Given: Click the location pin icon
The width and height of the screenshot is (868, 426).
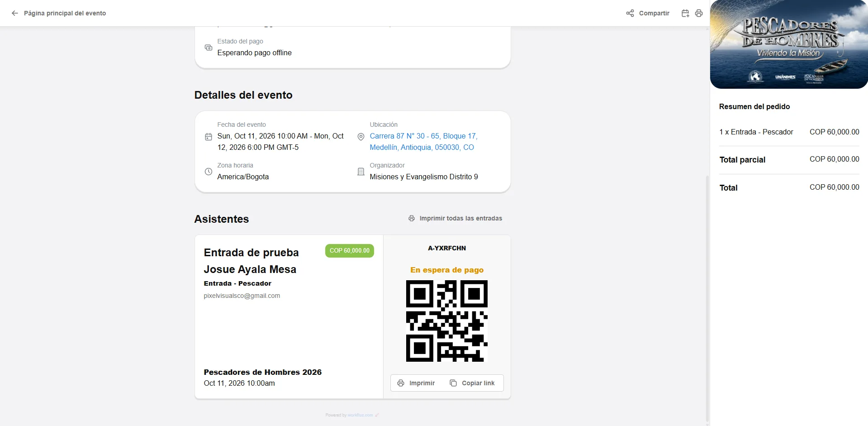Looking at the screenshot, I should [x=361, y=137].
